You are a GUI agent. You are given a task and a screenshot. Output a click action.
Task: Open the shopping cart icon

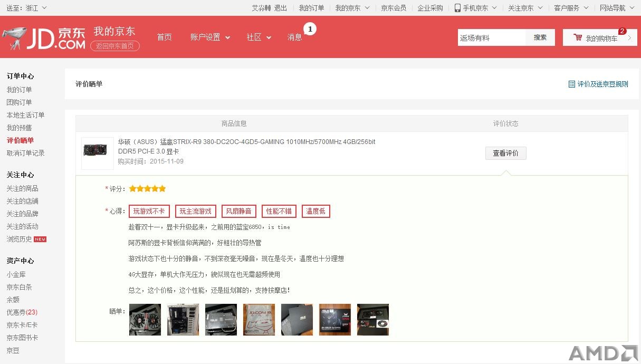click(578, 37)
